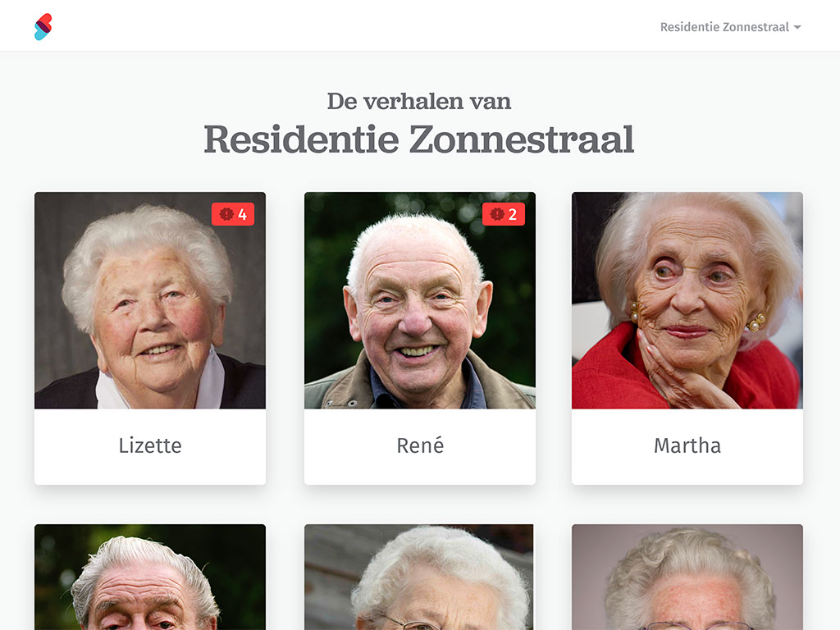Click the alert icon in Lizette's badge
840x630 pixels.
226,214
